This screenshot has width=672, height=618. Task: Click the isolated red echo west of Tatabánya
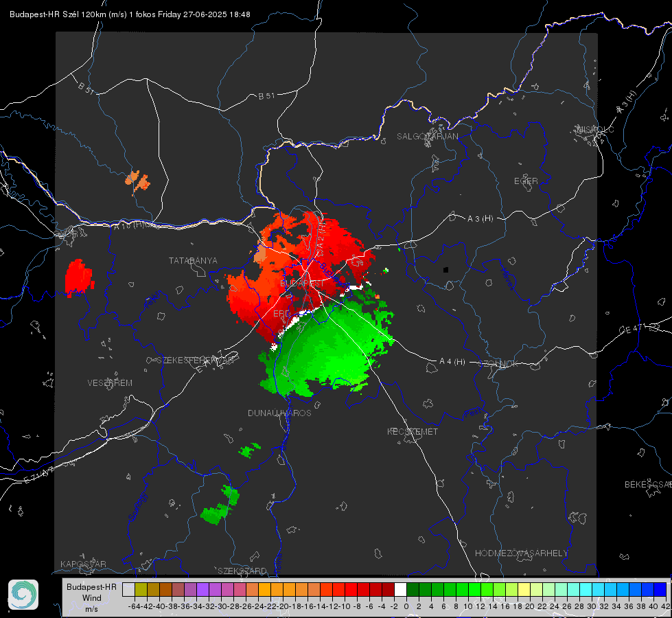pyautogui.click(x=80, y=277)
